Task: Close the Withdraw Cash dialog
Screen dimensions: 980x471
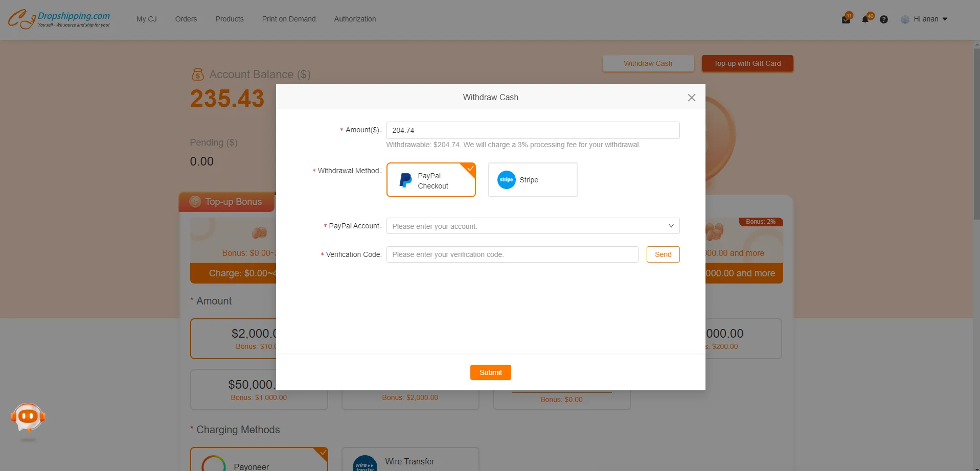Action: 692,98
